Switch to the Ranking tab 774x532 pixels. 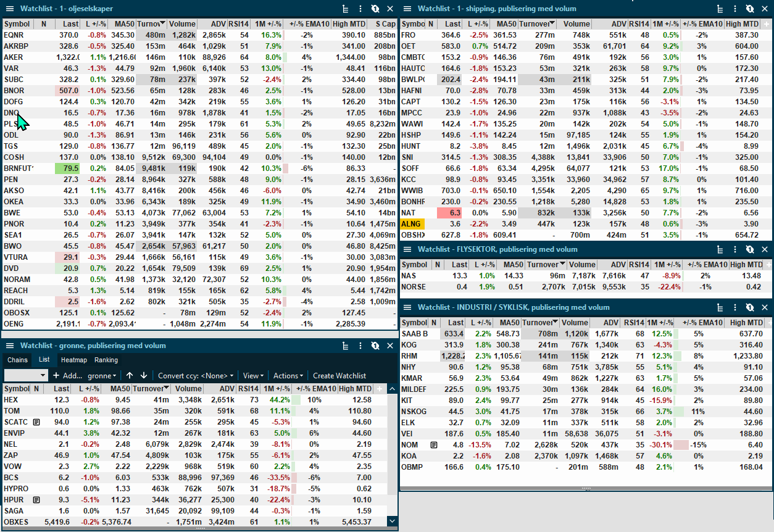[106, 360]
